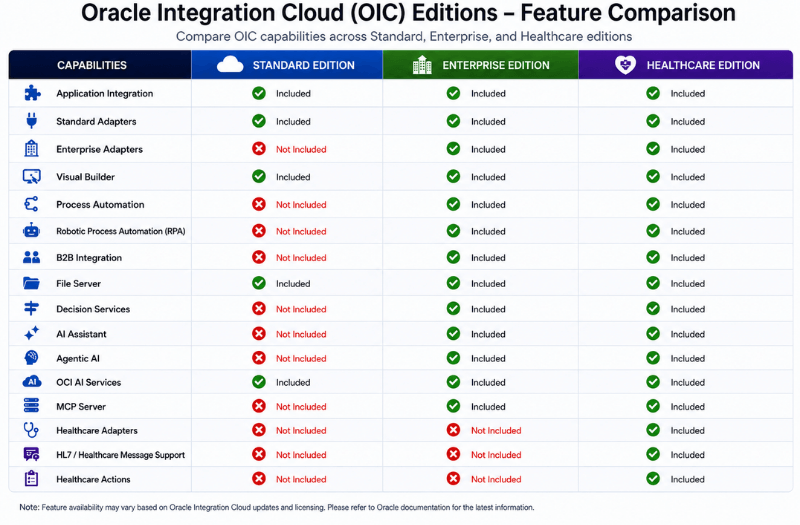Click the 'AI Assistant' row label
Screen dimensions: 800x525
coord(81,334)
